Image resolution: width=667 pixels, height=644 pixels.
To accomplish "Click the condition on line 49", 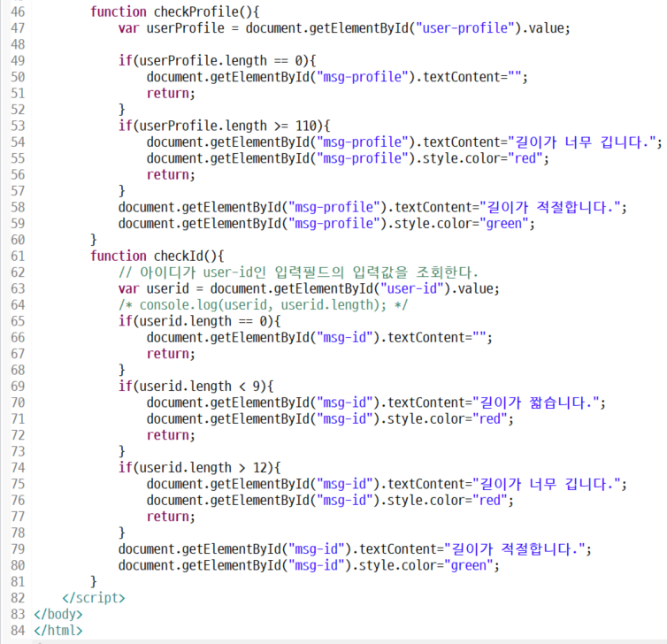I will [x=220, y=61].
